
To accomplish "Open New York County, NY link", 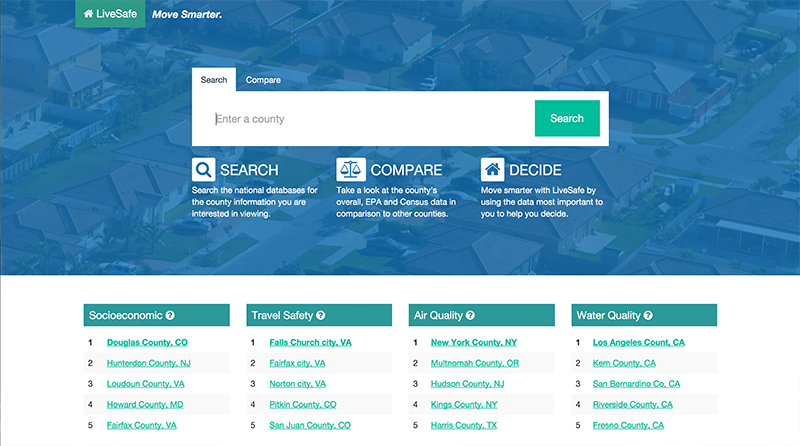I will [x=473, y=342].
